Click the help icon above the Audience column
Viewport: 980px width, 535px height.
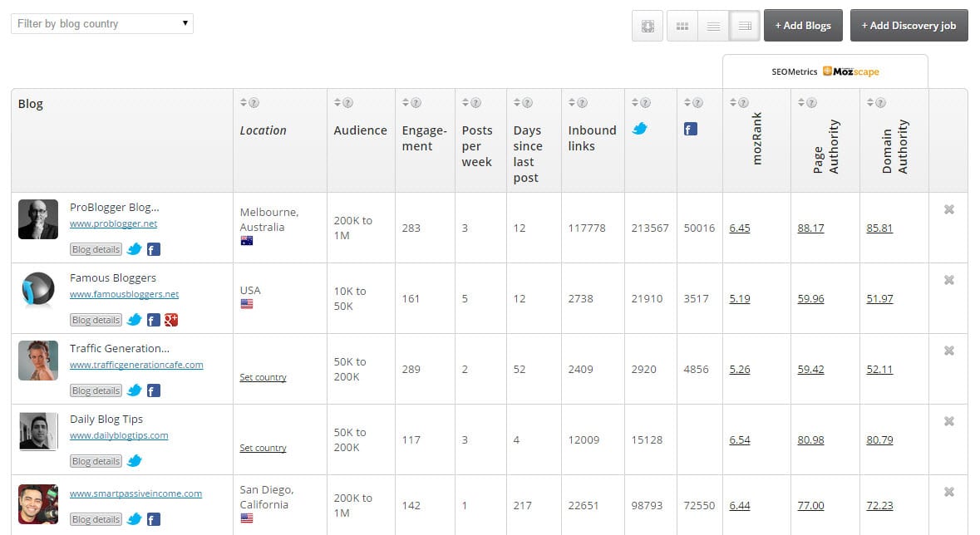pyautogui.click(x=347, y=103)
